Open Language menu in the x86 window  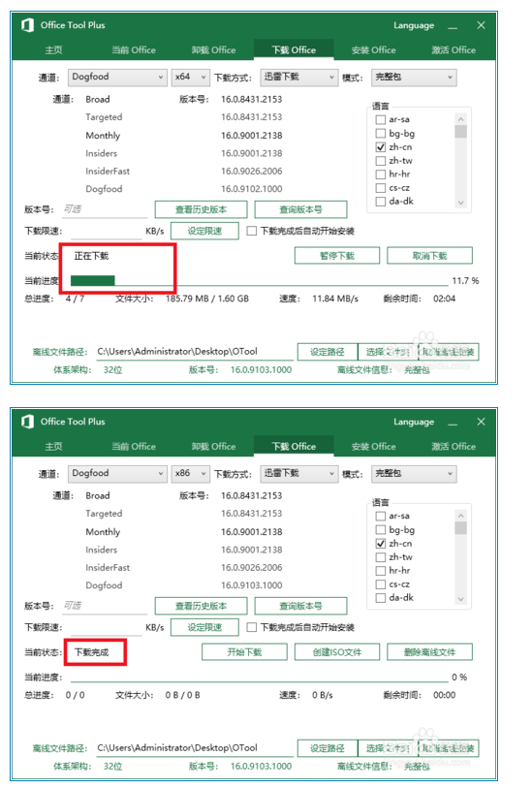coord(414,423)
